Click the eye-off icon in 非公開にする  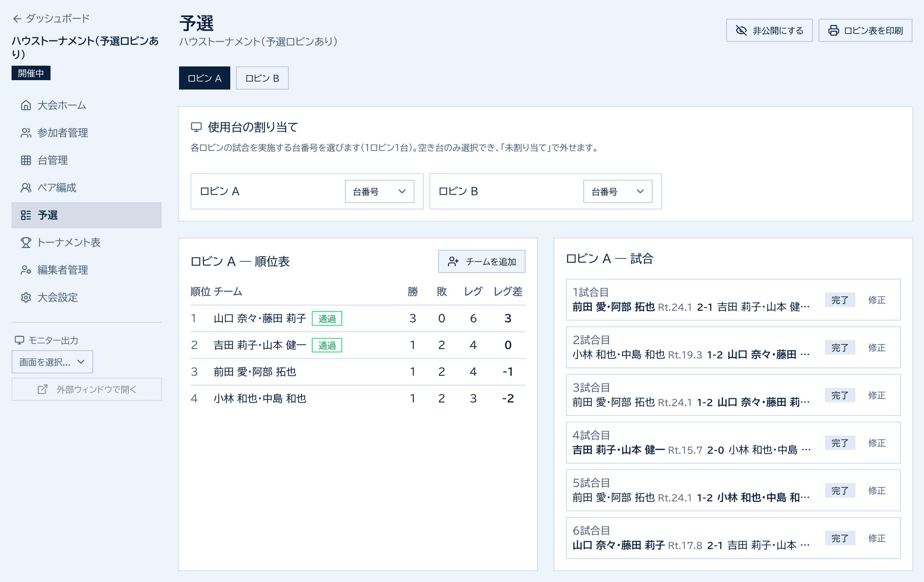coord(741,30)
